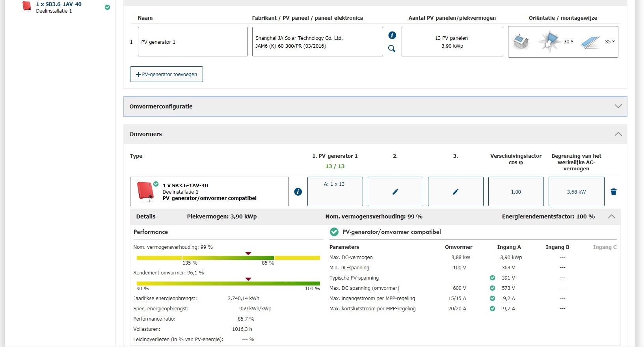Expand the Omvormerconfiguratie section
This screenshot has height=347, width=644.
click(x=618, y=106)
